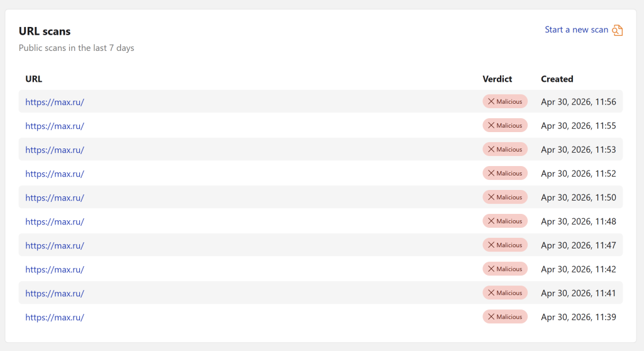Open max.ru scan created at 11:39
Image resolution: width=644 pixels, height=351 pixels.
coord(55,317)
